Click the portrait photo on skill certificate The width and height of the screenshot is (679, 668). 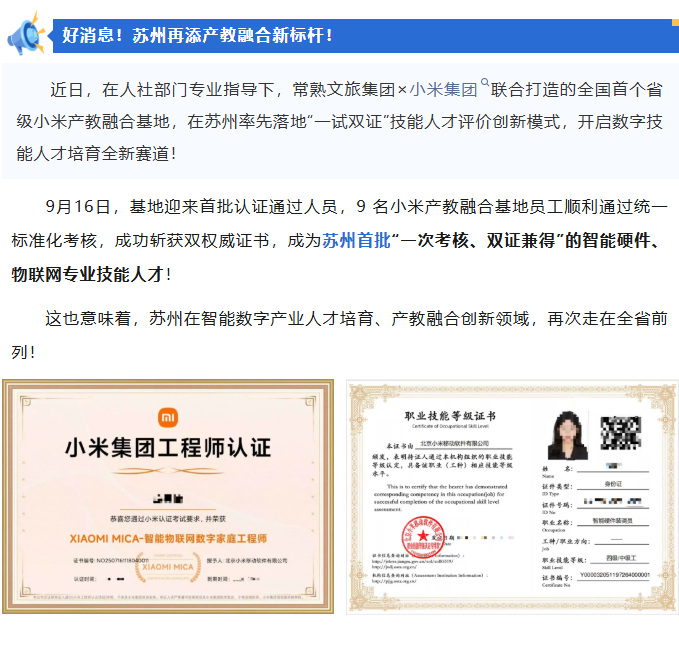[568, 436]
